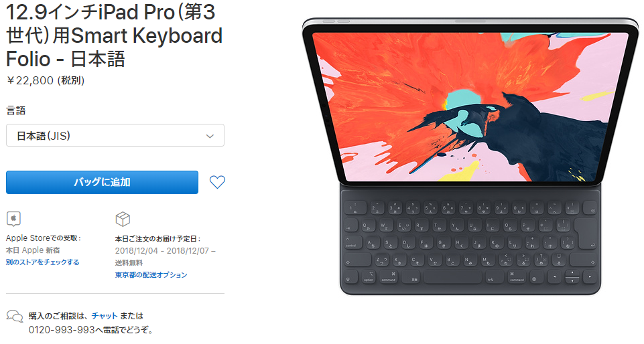
Task: Click the チャット link
Action: pyautogui.click(x=105, y=316)
